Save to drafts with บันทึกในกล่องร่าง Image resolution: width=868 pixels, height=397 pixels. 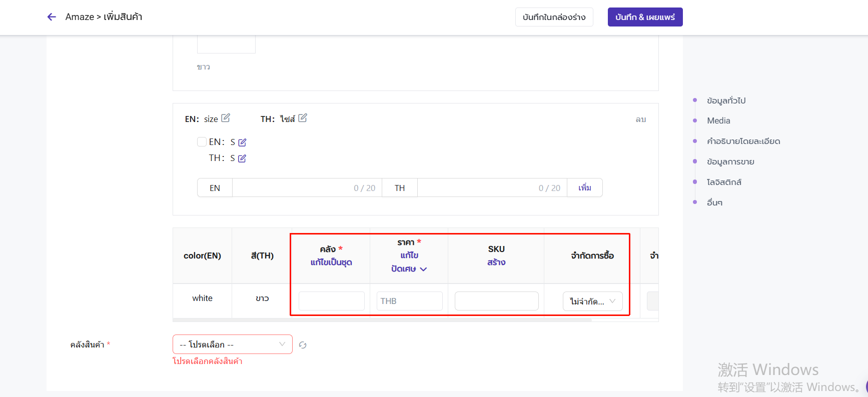point(554,17)
